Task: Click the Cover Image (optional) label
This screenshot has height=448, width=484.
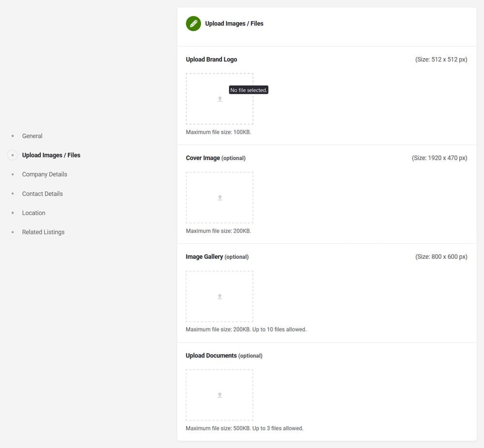Action: (x=215, y=158)
